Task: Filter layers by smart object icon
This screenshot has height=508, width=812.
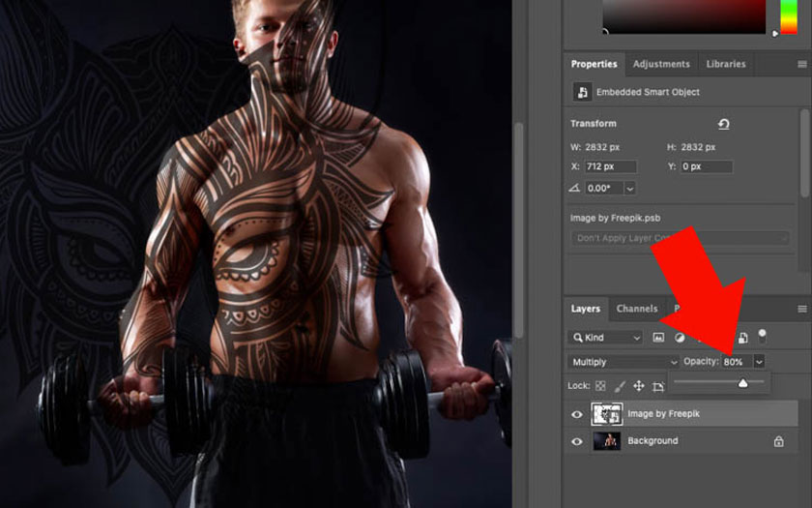Action: point(742,338)
